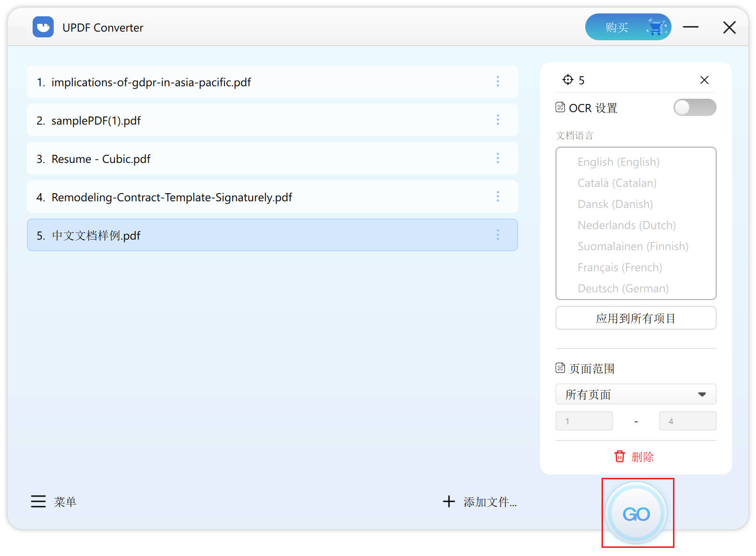756x556 pixels.
Task: Click the 应用到所有项目 button
Action: click(636, 318)
